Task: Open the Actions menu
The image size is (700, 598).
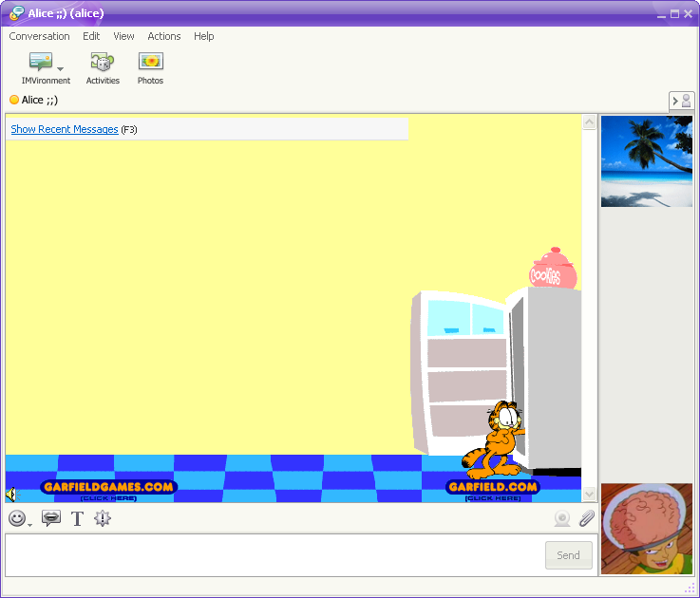Action: [163, 36]
